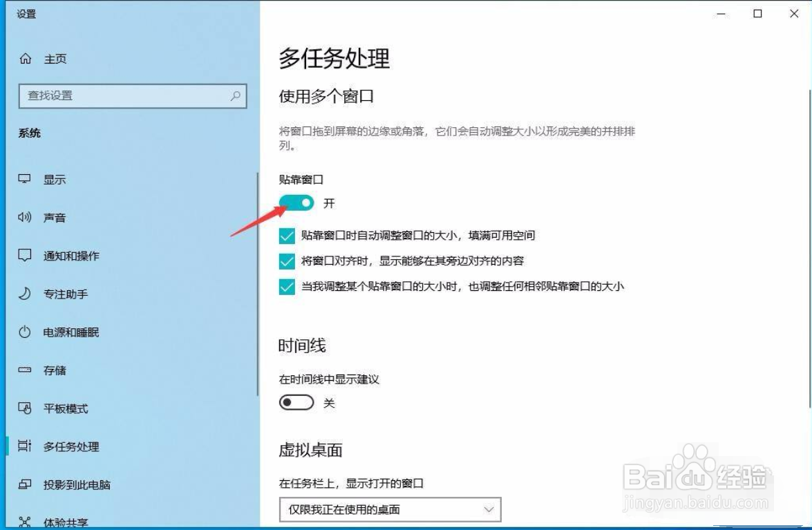This screenshot has height=530, width=812.
Task: Open 存储 settings page
Action: (x=55, y=370)
